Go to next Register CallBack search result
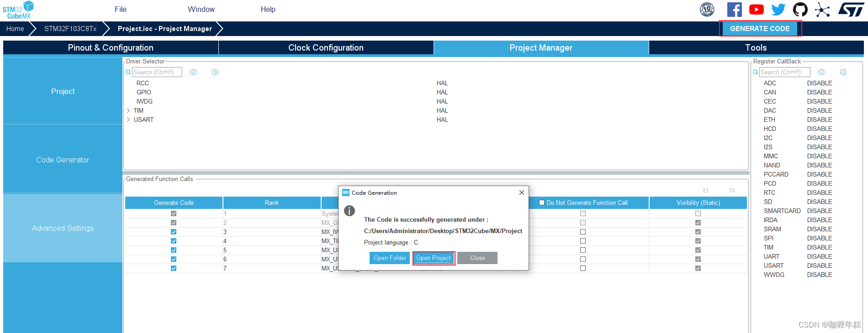The width and height of the screenshot is (868, 333). click(x=843, y=72)
